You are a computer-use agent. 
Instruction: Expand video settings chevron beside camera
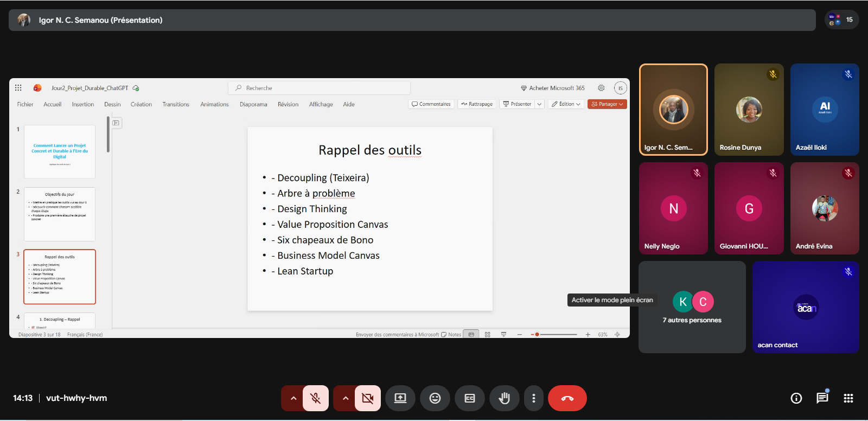pyautogui.click(x=345, y=398)
